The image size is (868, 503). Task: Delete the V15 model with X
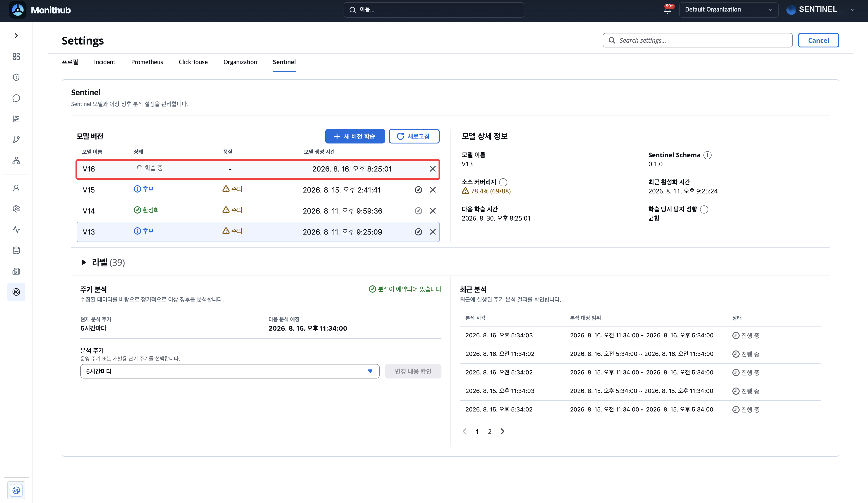pyautogui.click(x=433, y=190)
